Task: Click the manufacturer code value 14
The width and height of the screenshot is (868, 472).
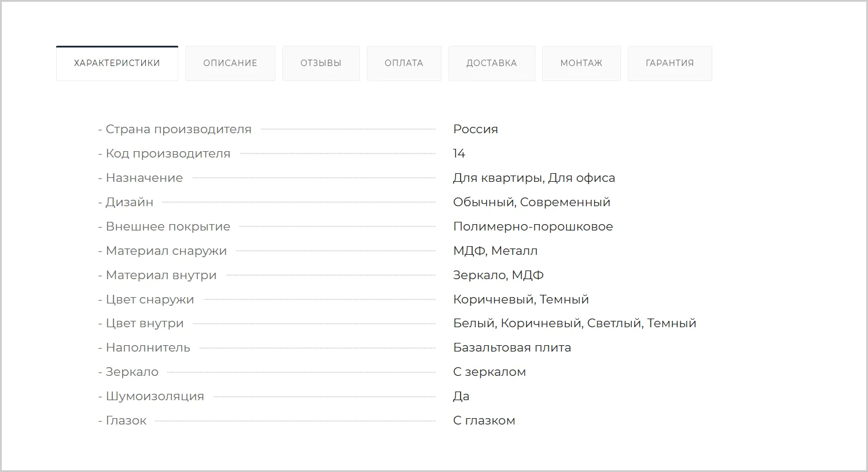Action: coord(459,153)
